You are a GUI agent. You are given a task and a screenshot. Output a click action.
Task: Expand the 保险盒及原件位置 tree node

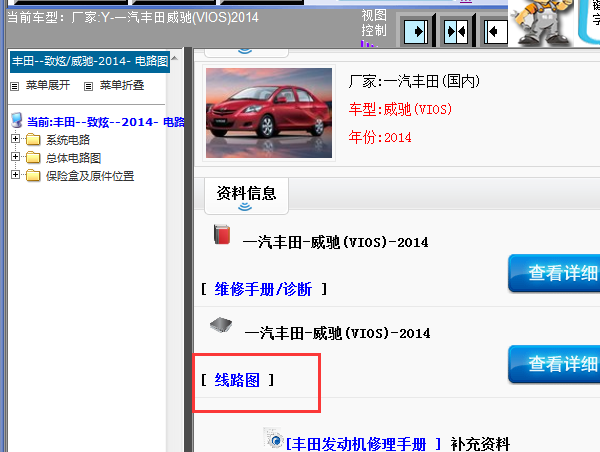click(x=15, y=175)
